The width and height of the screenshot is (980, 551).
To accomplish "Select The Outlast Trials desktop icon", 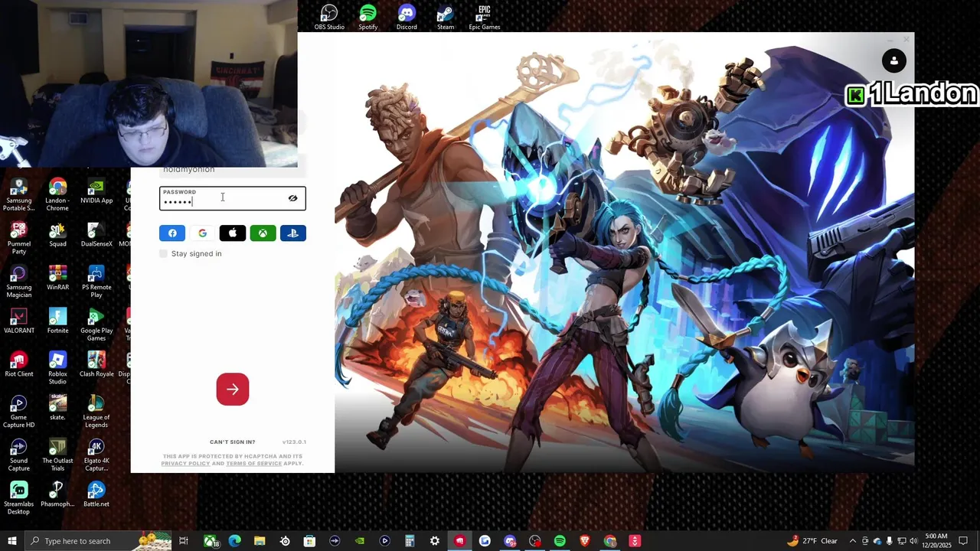I will coord(57,455).
